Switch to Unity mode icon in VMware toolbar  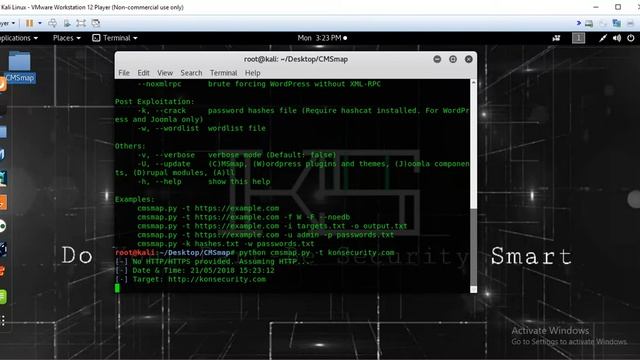pyautogui.click(x=96, y=23)
